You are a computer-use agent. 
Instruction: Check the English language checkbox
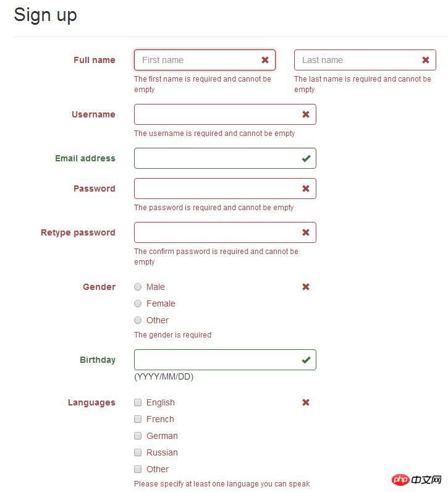click(138, 402)
